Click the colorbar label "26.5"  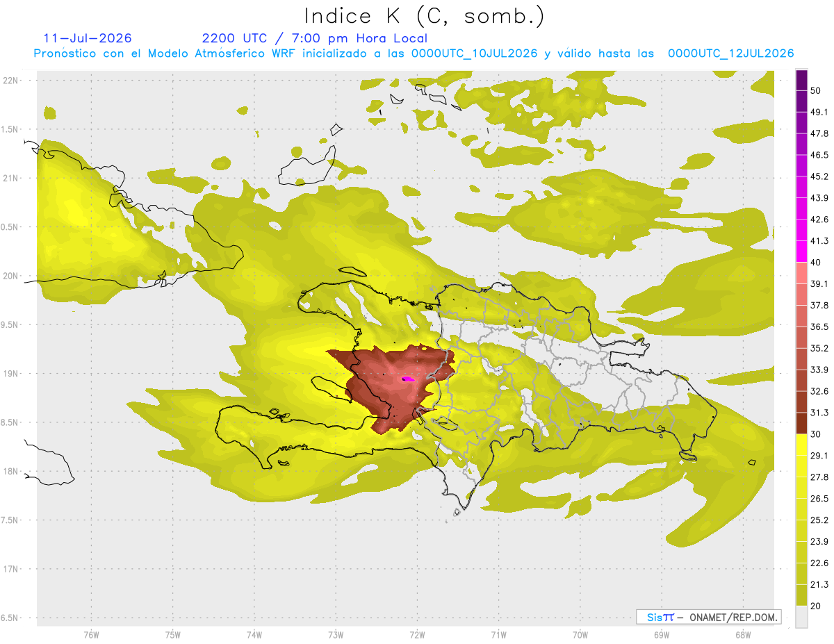coord(819,498)
